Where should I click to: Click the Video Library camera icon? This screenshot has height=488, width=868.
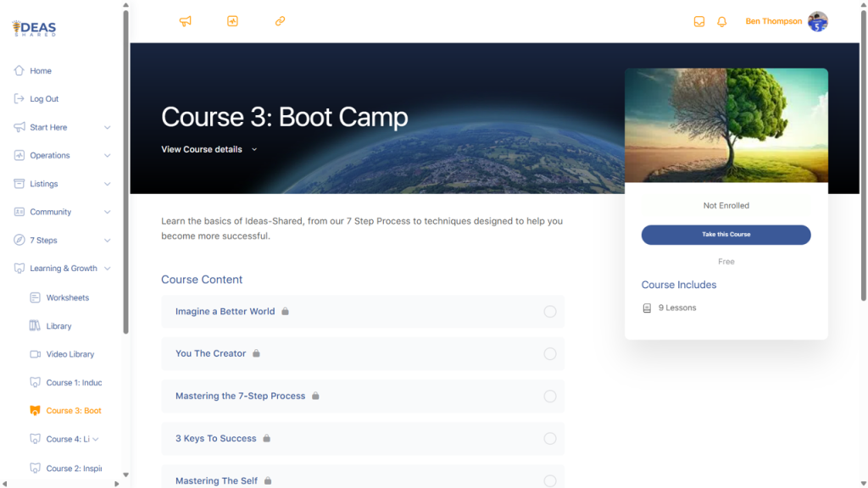coord(35,354)
